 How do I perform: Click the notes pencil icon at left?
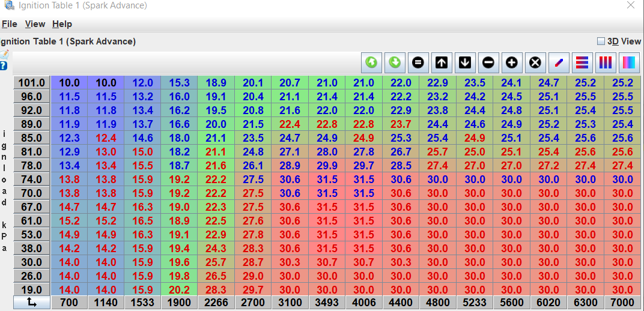pyautogui.click(x=4, y=55)
